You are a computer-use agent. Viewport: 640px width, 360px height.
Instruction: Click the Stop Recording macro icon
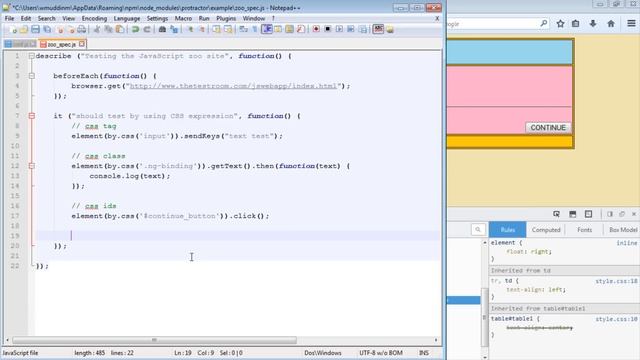tap(327, 29)
